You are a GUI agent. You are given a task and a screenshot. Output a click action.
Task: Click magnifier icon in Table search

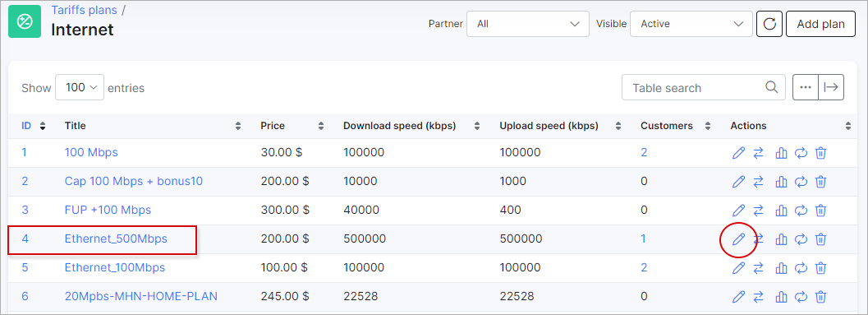(771, 87)
